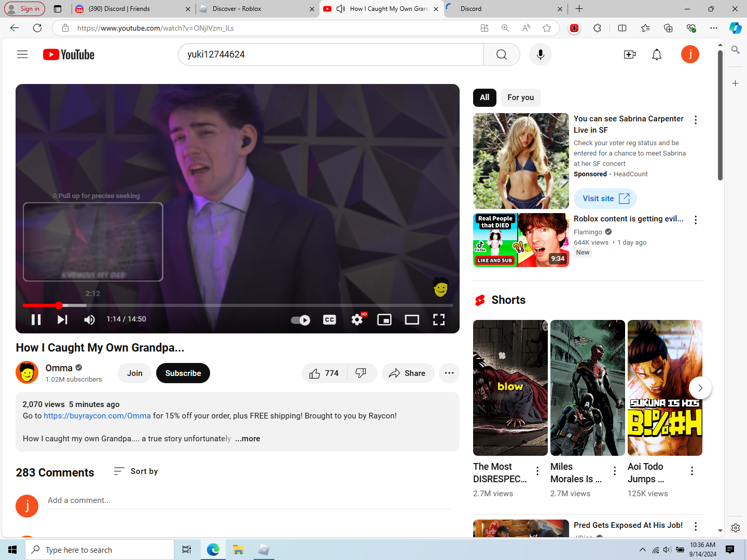Show hidden system tray icons
This screenshot has height=560, width=747.
643,550
